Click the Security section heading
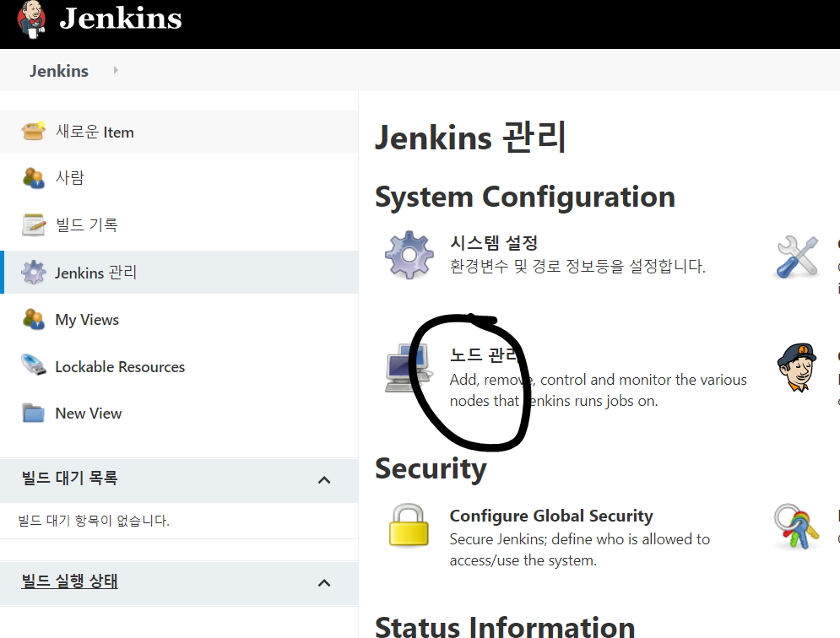The image size is (840, 638). 431,468
